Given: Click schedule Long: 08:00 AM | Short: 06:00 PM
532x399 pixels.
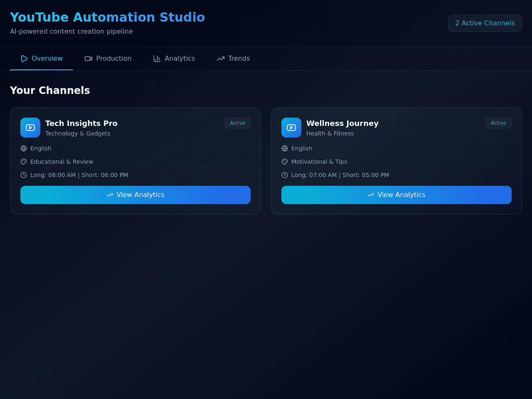Looking at the screenshot, I should point(79,175).
